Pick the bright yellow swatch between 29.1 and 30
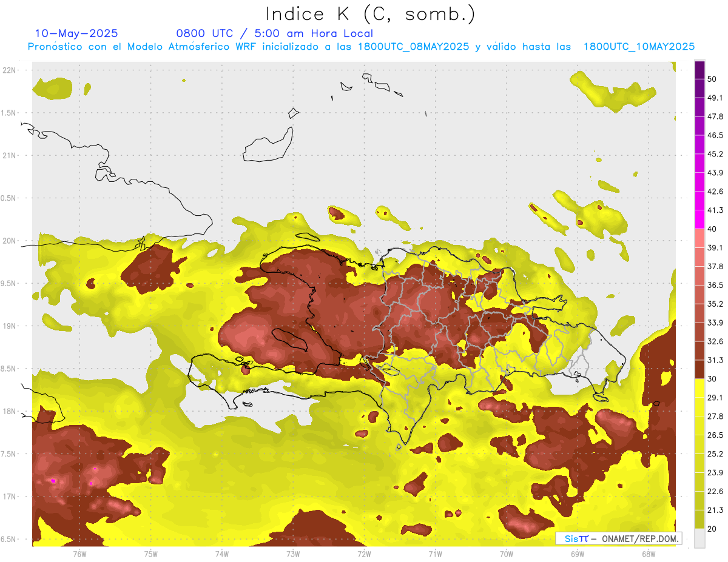728x562 pixels. [699, 389]
